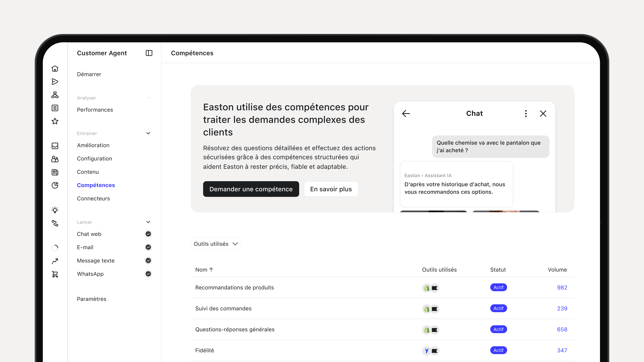Click black flag icon in Recommandations de produits row
Viewport: 644px width, 362px height.
click(435, 288)
